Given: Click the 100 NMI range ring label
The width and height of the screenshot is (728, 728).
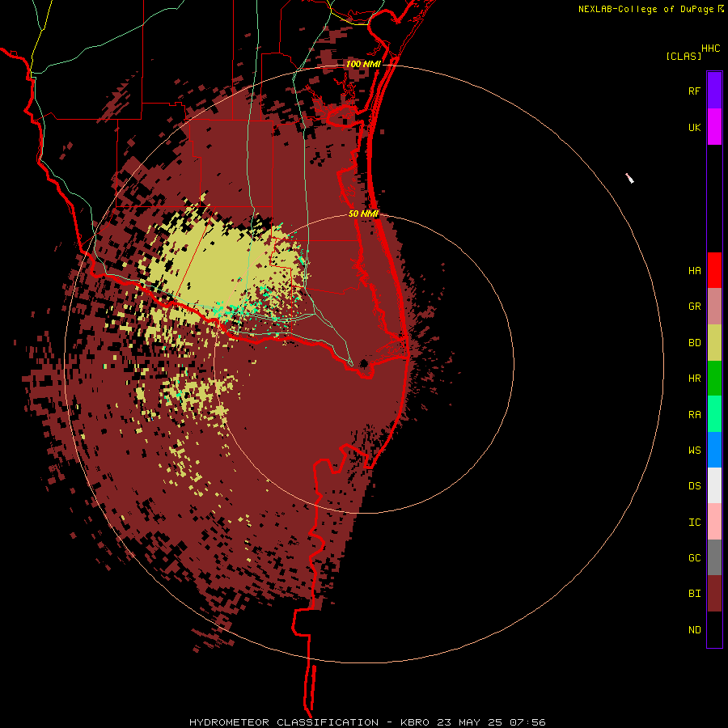Looking at the screenshot, I should click(x=363, y=64).
